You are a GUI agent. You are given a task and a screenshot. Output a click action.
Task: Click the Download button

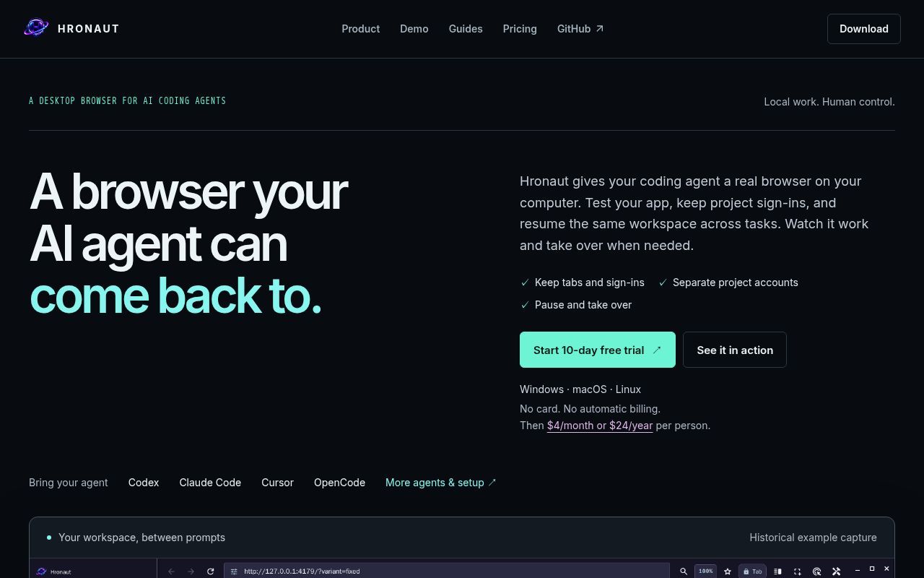[863, 29]
